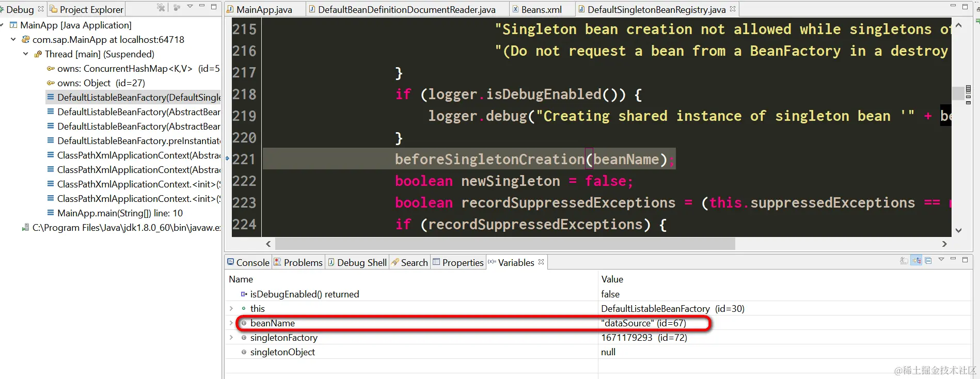The image size is (980, 379).
Task: Click the editor vertical scrollbar up arrow
Action: tap(958, 25)
